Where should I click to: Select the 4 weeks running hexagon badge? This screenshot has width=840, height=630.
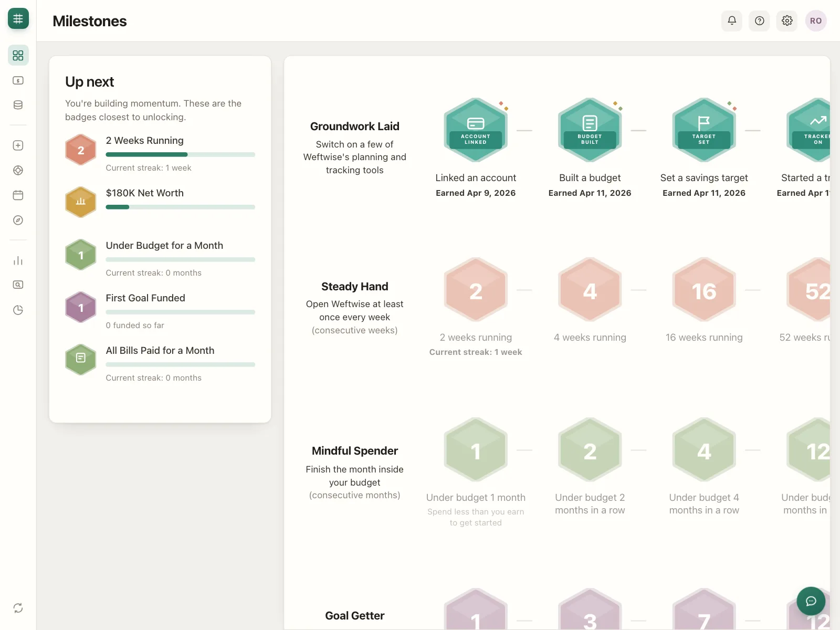tap(590, 290)
